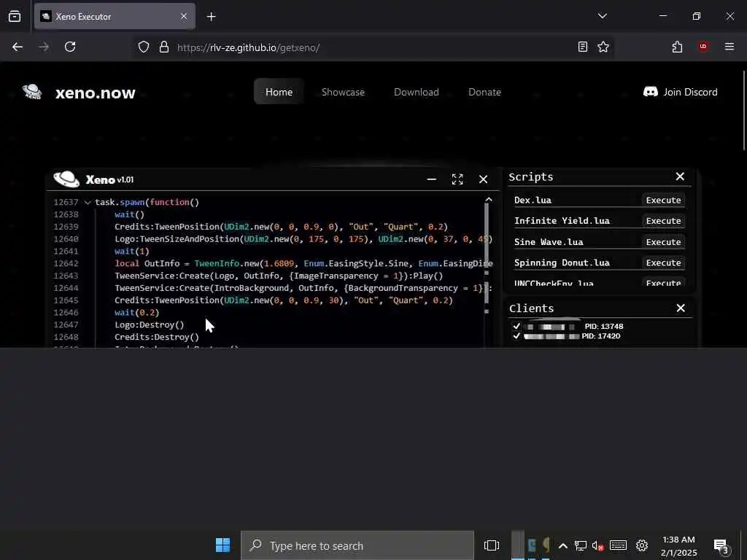
Task: Open the Donate nav tab
Action: [x=484, y=92]
